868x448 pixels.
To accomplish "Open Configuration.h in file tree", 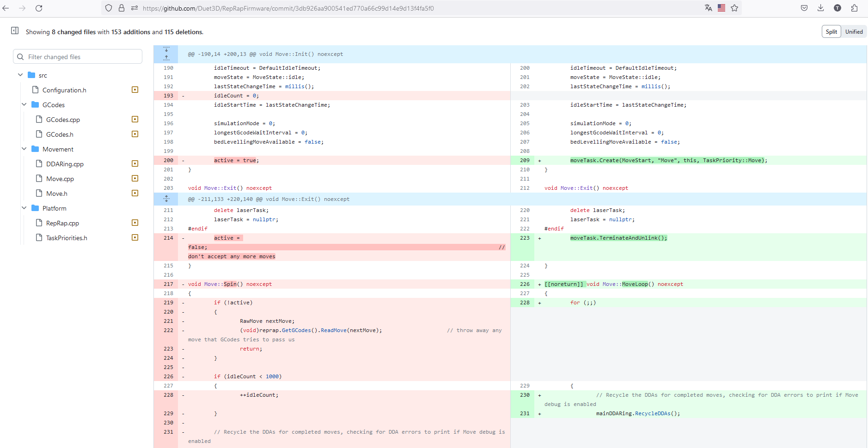I will pyautogui.click(x=64, y=90).
